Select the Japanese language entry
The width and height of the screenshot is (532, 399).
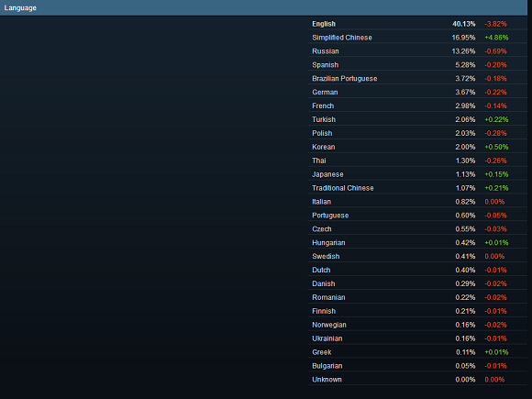(417, 174)
